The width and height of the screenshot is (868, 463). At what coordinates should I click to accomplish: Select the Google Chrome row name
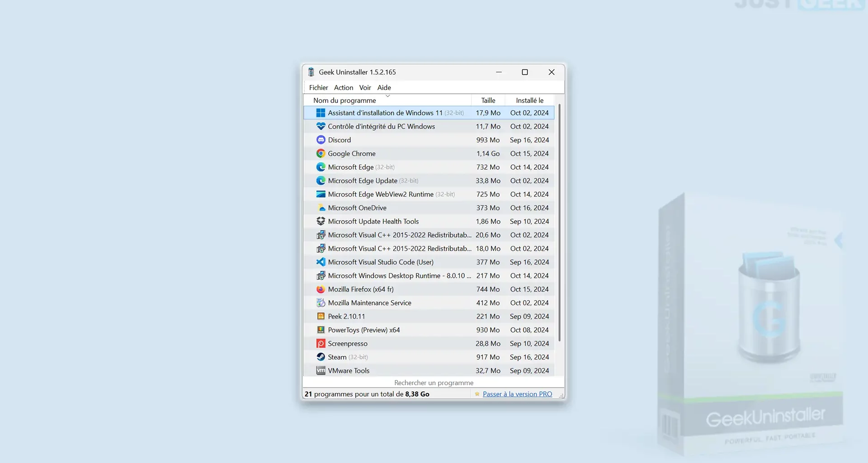click(352, 154)
